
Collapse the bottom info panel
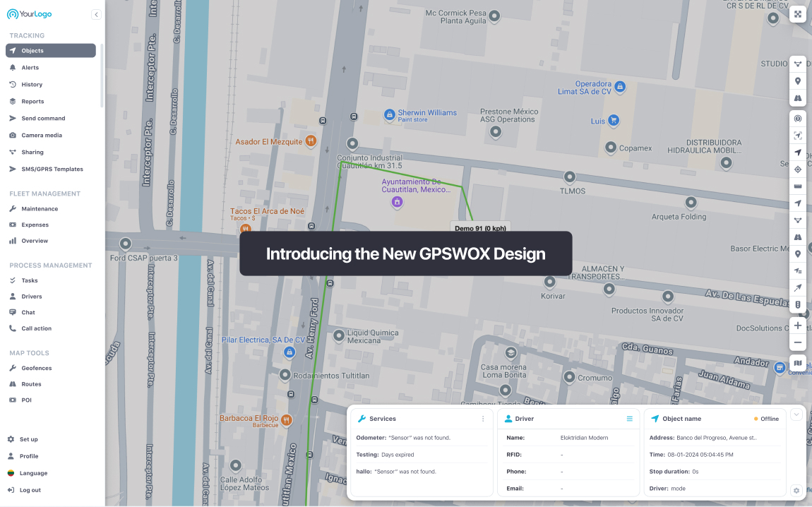796,414
